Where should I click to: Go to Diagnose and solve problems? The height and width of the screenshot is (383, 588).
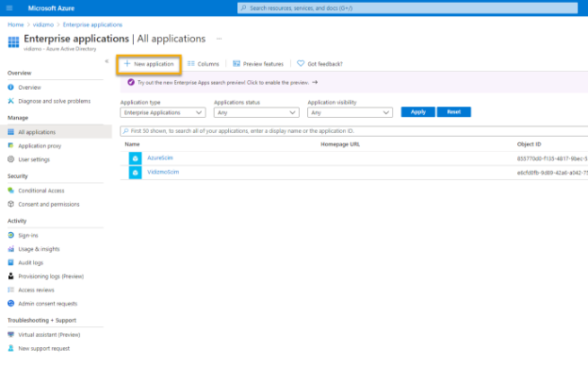pos(54,101)
